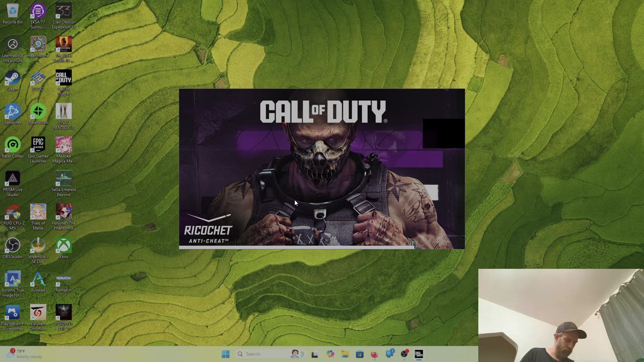This screenshot has height=362, width=644.
Task: Click the Call of Duty splash screen
Action: 322,169
